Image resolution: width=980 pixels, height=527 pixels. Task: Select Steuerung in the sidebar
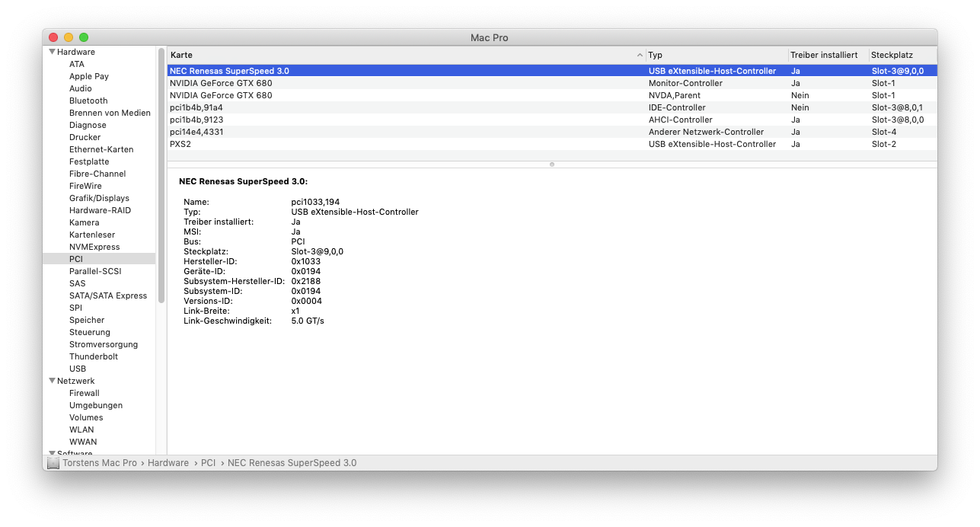click(90, 332)
